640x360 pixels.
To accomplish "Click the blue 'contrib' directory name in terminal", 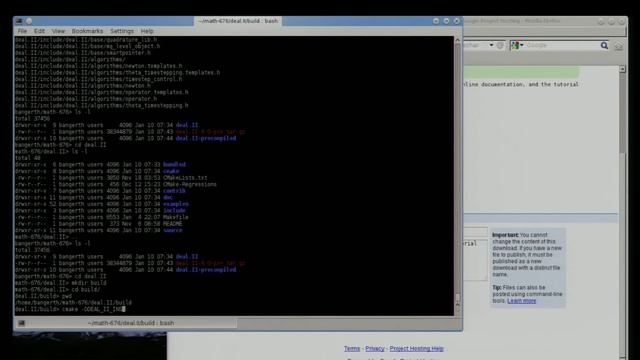I will pyautogui.click(x=174, y=191).
